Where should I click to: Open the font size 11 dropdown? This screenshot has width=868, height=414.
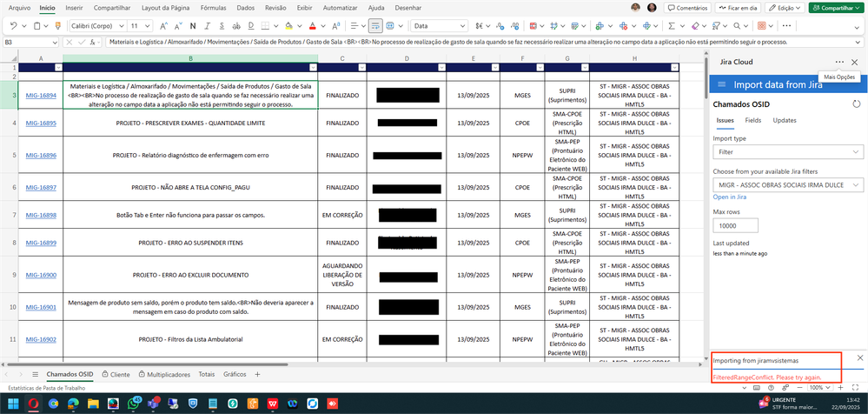147,25
